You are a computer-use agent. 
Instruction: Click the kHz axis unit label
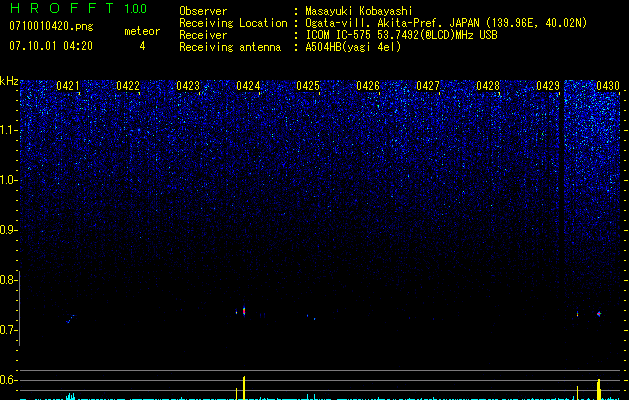pyautogui.click(x=9, y=81)
